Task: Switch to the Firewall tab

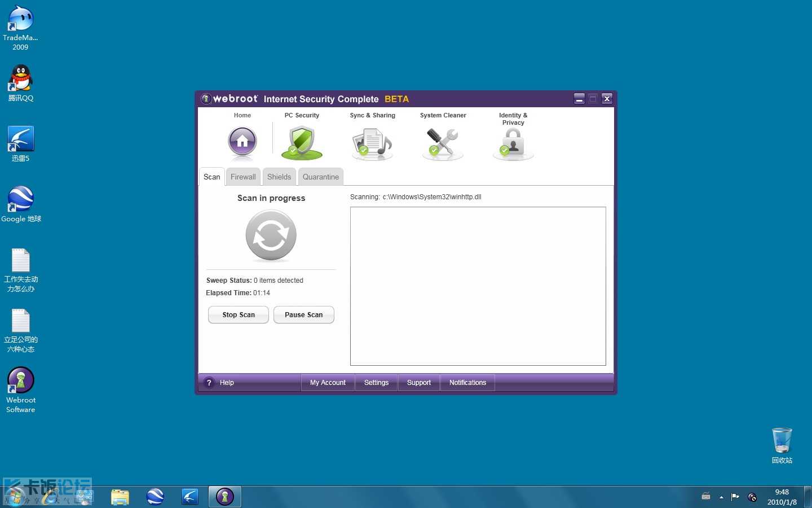Action: coord(243,177)
